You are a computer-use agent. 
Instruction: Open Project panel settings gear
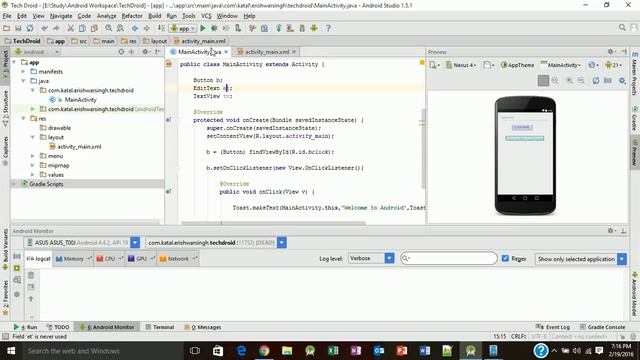145,52
